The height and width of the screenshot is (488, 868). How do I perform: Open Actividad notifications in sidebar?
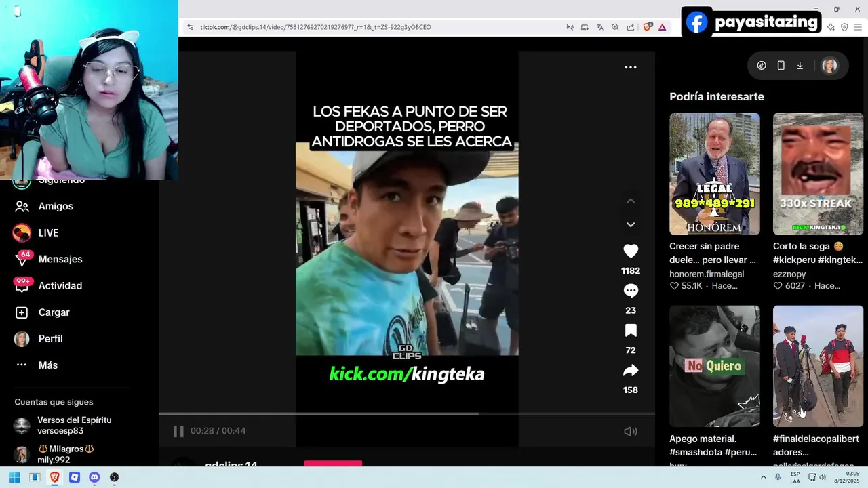tap(60, 285)
